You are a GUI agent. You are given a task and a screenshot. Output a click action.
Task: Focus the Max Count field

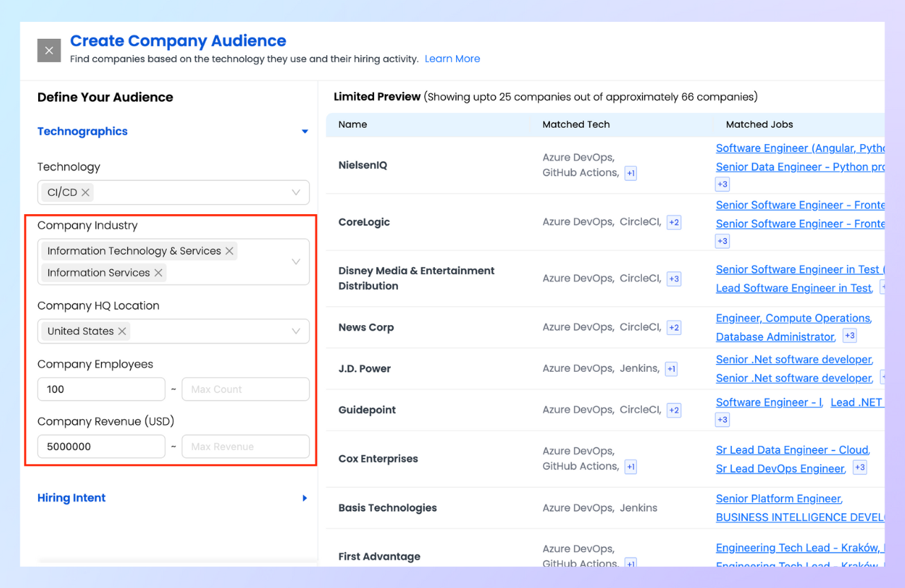(x=245, y=389)
